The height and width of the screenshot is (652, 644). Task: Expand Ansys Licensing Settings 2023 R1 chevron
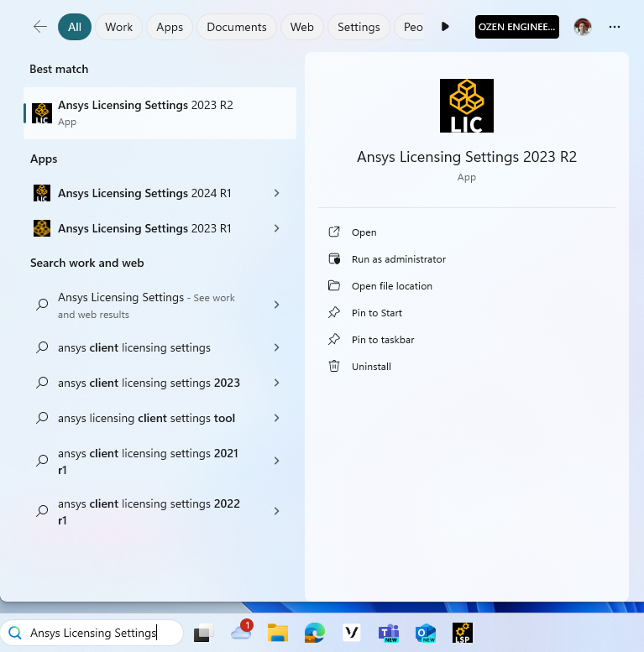click(x=277, y=228)
